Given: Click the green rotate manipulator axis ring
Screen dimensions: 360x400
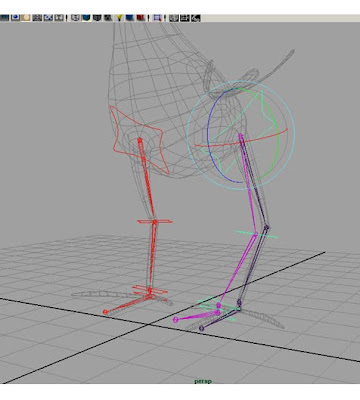Looking at the screenshot, I should click(x=279, y=140).
